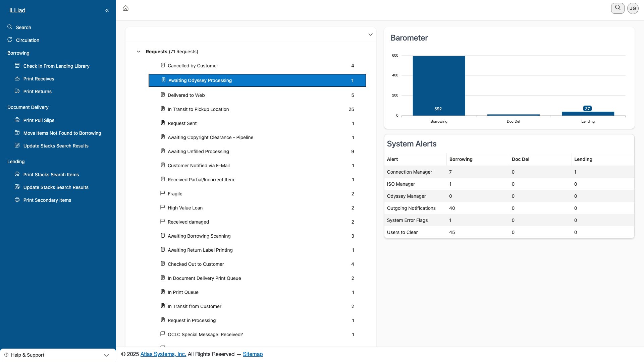Viewport: 644px width, 362px height.
Task: Follow the Sitemap link
Action: (x=253, y=354)
